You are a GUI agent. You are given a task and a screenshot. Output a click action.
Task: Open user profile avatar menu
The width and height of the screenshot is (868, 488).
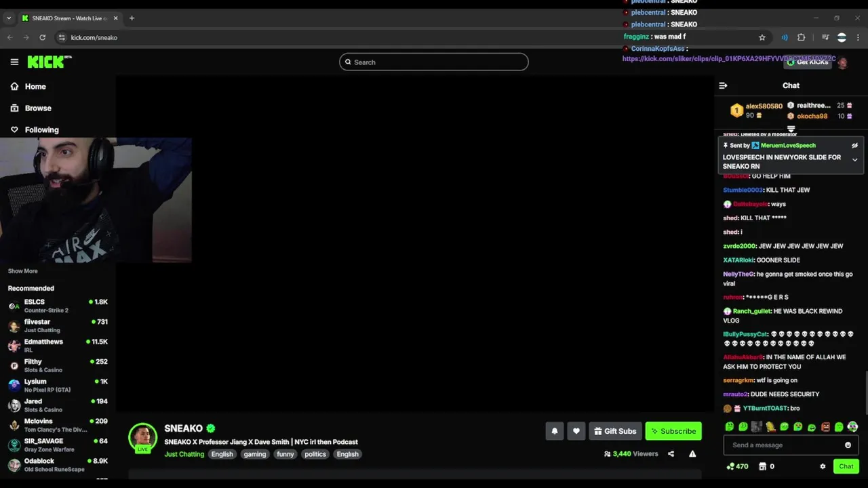(842, 62)
